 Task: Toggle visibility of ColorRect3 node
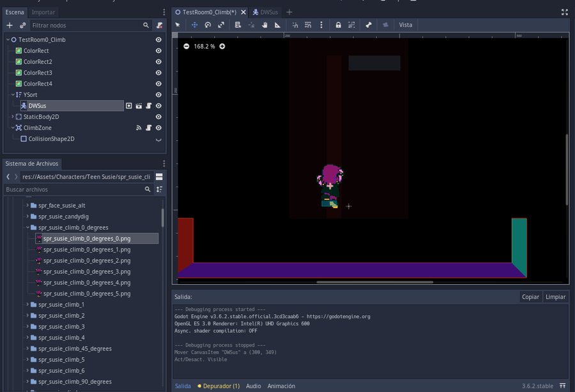(158, 73)
